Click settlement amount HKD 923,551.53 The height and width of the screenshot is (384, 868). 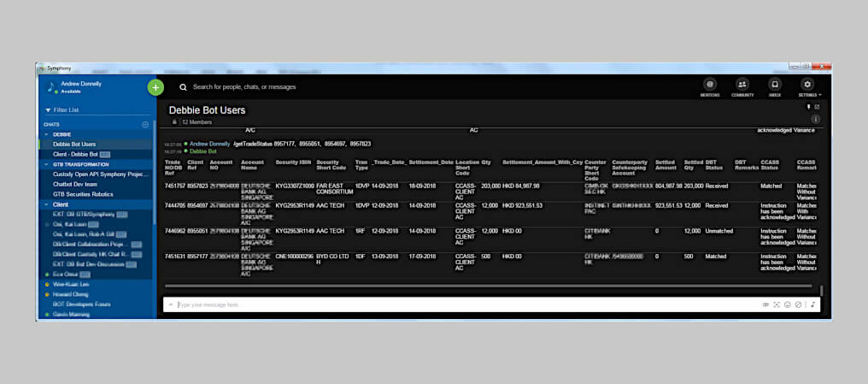point(523,205)
